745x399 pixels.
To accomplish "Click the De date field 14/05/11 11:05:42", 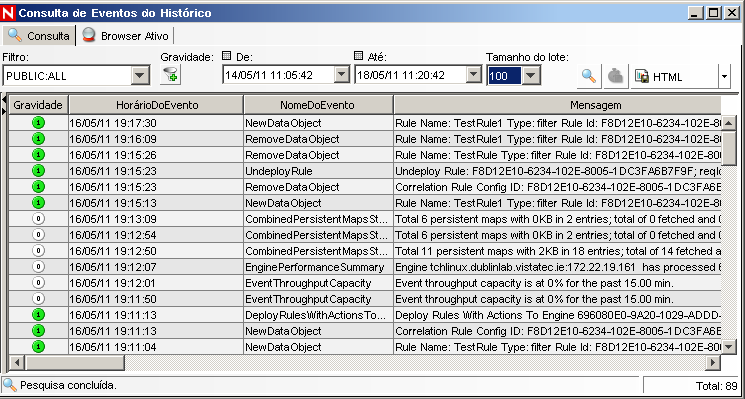I will 278,75.
